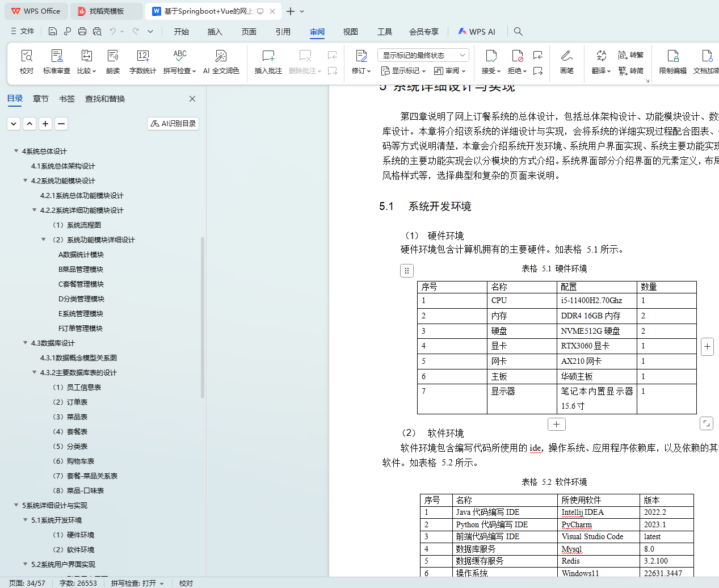Click 插入批注 insert comment icon
This screenshot has height=588, width=719.
[268, 56]
